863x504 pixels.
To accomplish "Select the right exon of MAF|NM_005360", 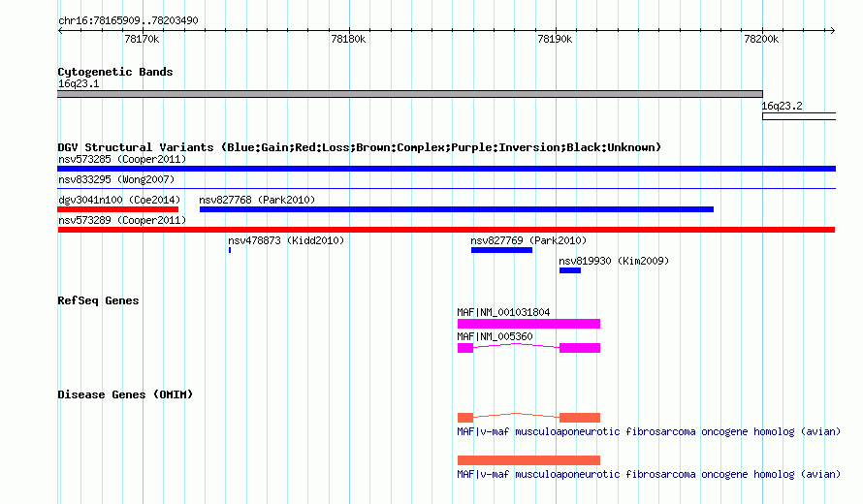I will 580,348.
